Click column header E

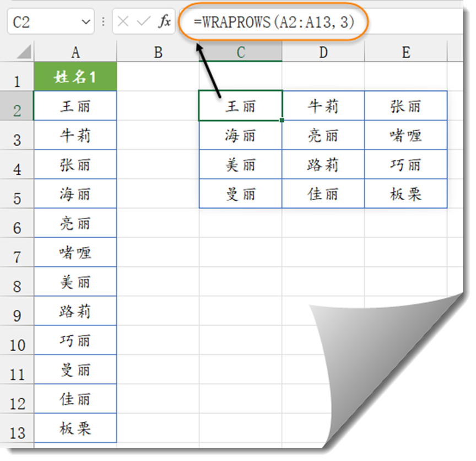405,51
